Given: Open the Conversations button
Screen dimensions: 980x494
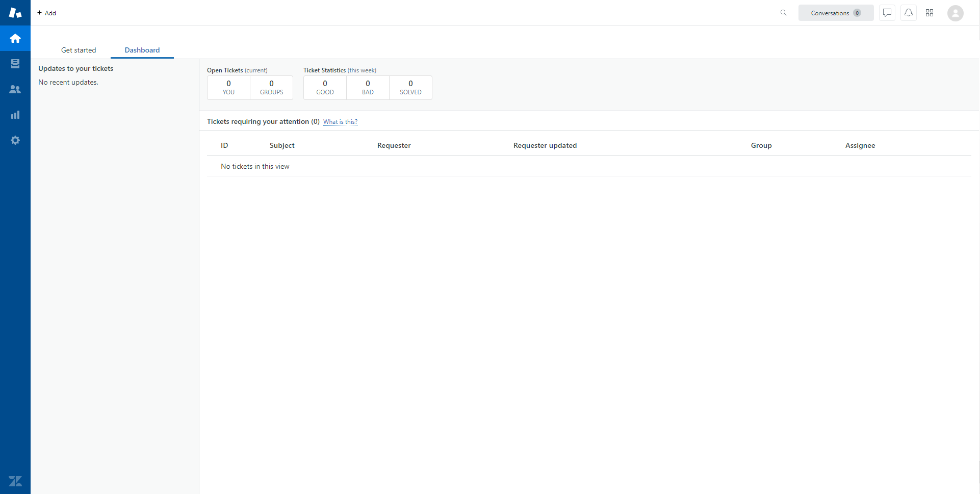Looking at the screenshot, I should 836,13.
